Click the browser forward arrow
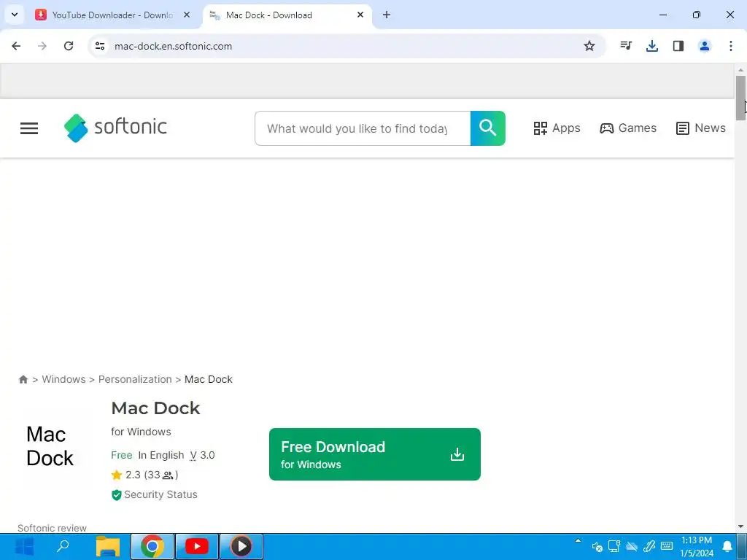The width and height of the screenshot is (747, 560). [42, 46]
